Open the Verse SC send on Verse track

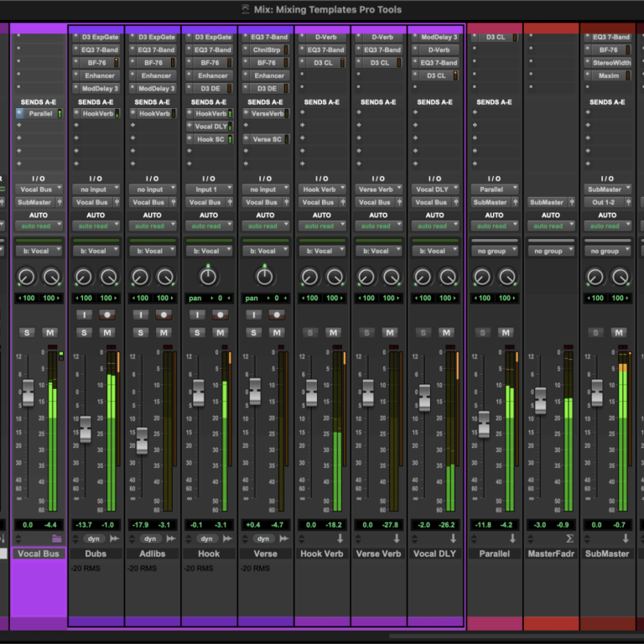(266, 139)
